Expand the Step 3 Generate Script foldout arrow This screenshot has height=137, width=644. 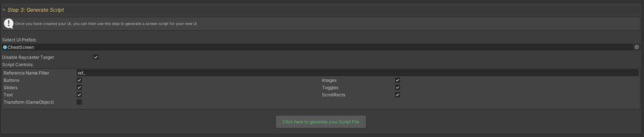[4, 10]
